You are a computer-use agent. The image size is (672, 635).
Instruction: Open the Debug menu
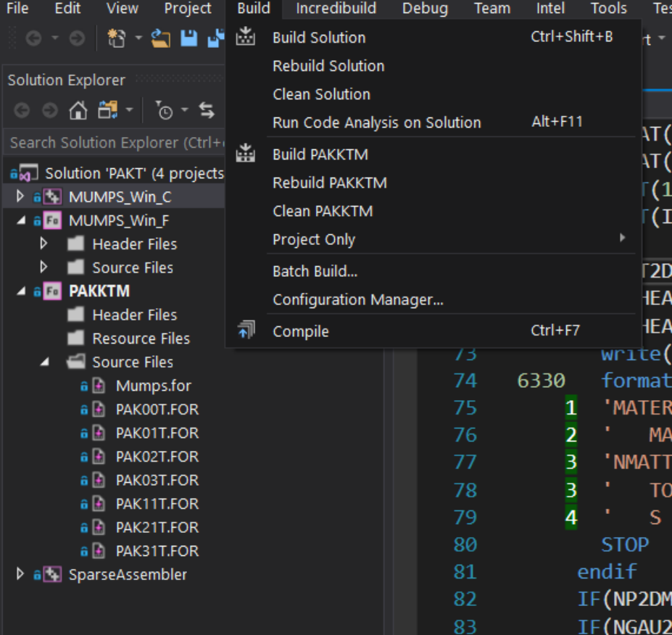425,8
